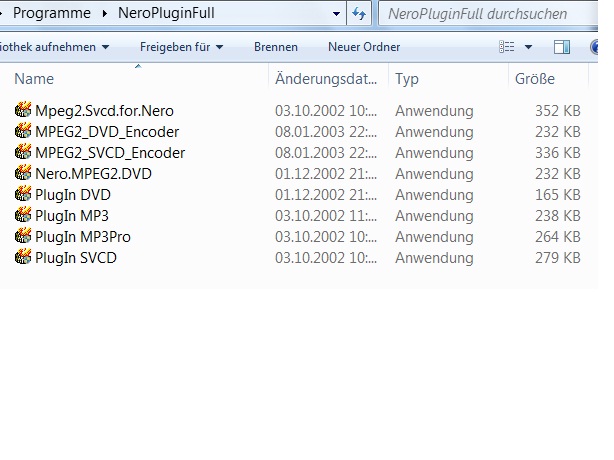614x460 pixels.
Task: Click the MPEG2_DVD_Encoder file icon
Action: point(23,131)
